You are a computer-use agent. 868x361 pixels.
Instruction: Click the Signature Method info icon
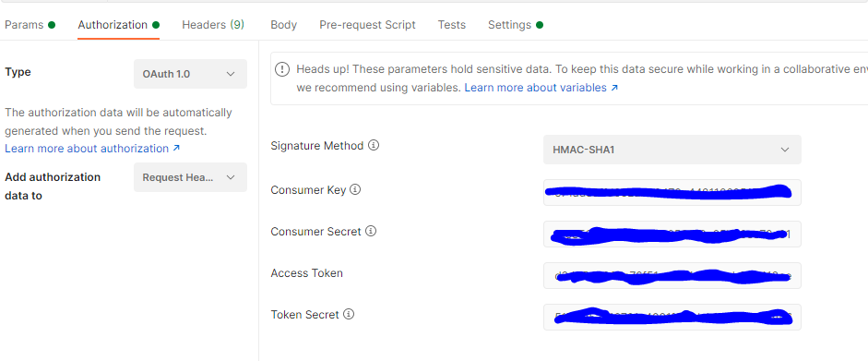374,146
